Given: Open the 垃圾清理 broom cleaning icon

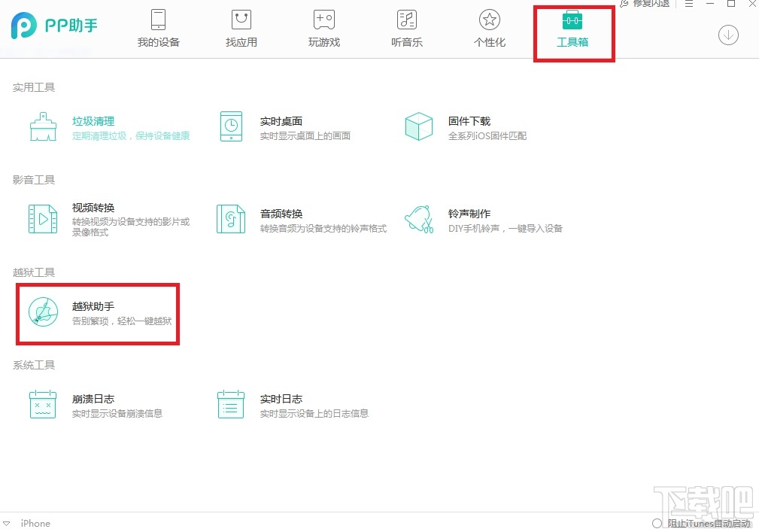Looking at the screenshot, I should click(42, 126).
